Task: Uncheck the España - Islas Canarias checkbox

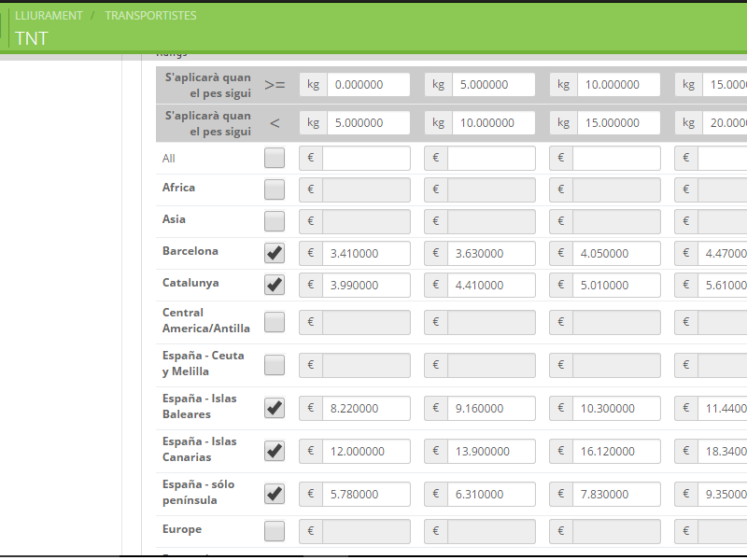Action: (x=275, y=451)
